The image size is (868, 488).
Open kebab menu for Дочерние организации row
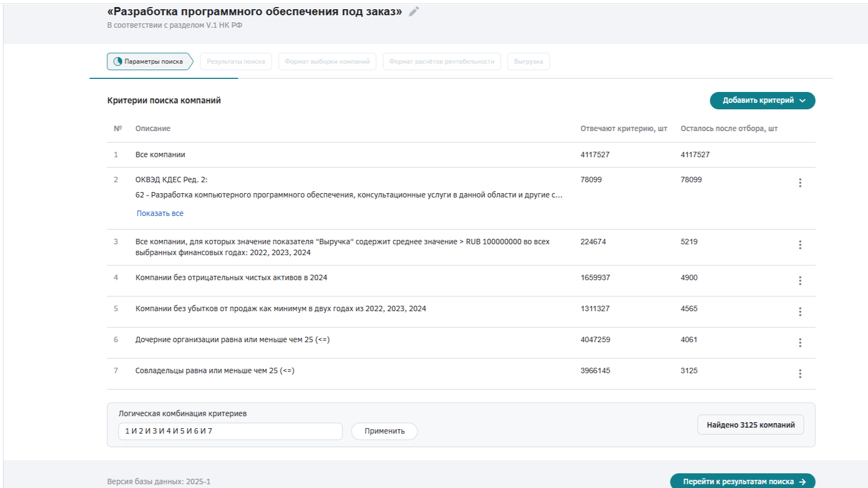pos(799,343)
